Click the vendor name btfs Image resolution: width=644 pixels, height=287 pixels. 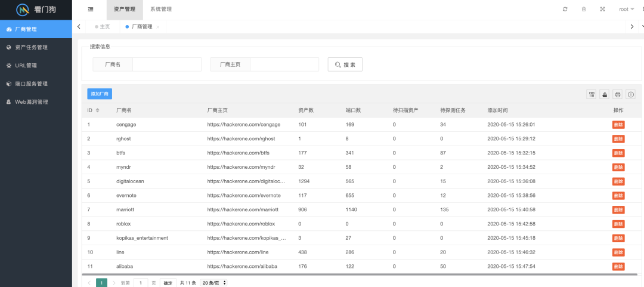pos(121,153)
